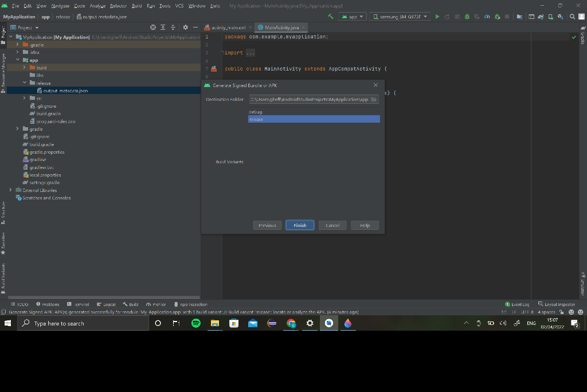Hide the Project panel with the minus icon
Viewport: 587px width, 392px height.
point(195,28)
